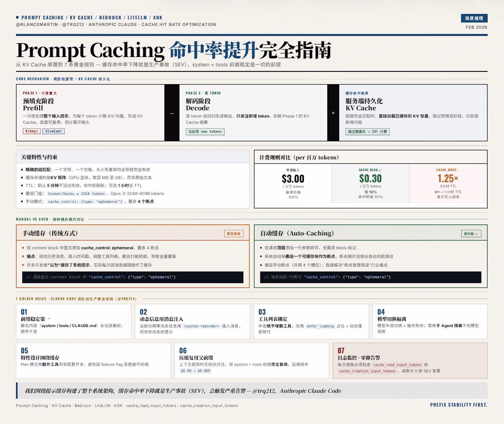
Task: Click the V(value) tag
Action: click(54, 131)
